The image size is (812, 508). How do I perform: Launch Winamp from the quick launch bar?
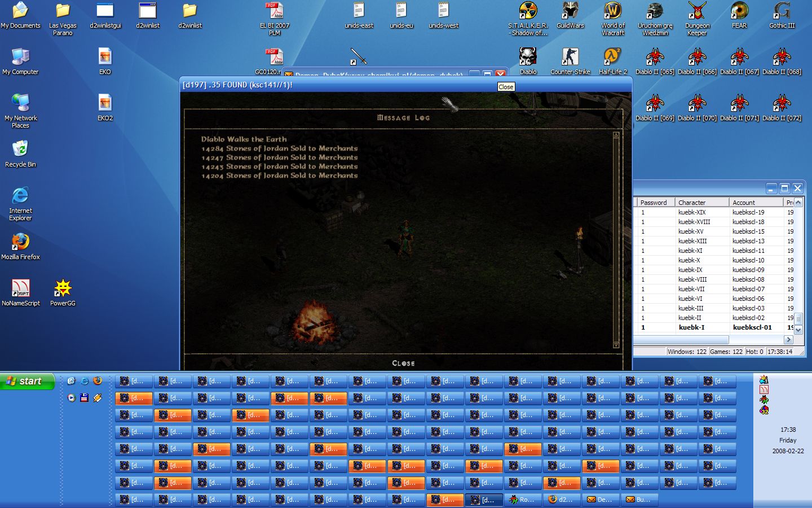tap(98, 398)
